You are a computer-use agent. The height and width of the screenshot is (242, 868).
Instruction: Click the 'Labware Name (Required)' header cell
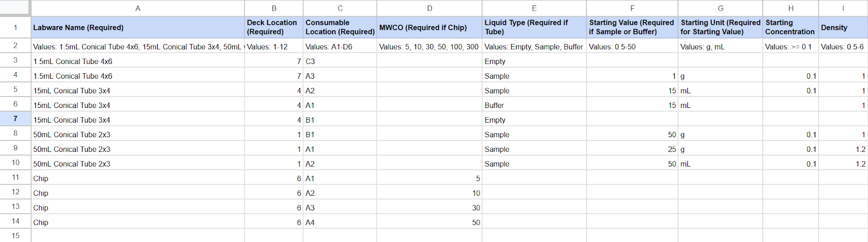tap(138, 28)
